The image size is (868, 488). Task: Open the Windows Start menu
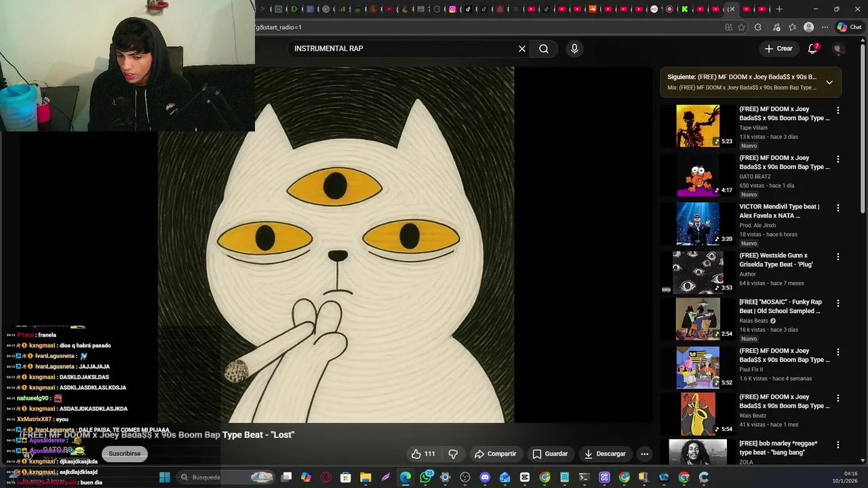click(x=165, y=477)
